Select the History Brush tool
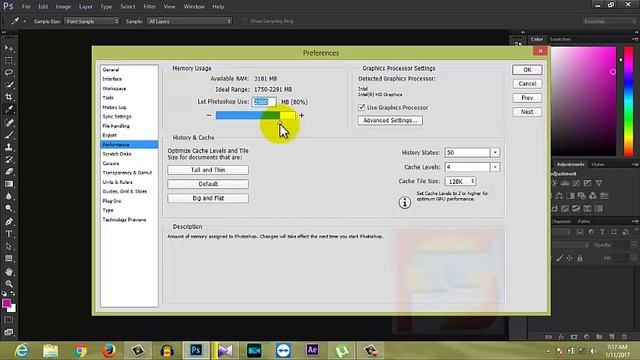The width and height of the screenshot is (640, 360). pos(9,159)
